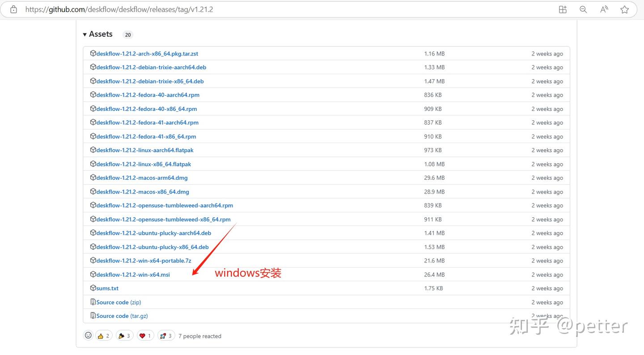Toggle the rocket reaction
This screenshot has width=644, height=355.
[166, 336]
